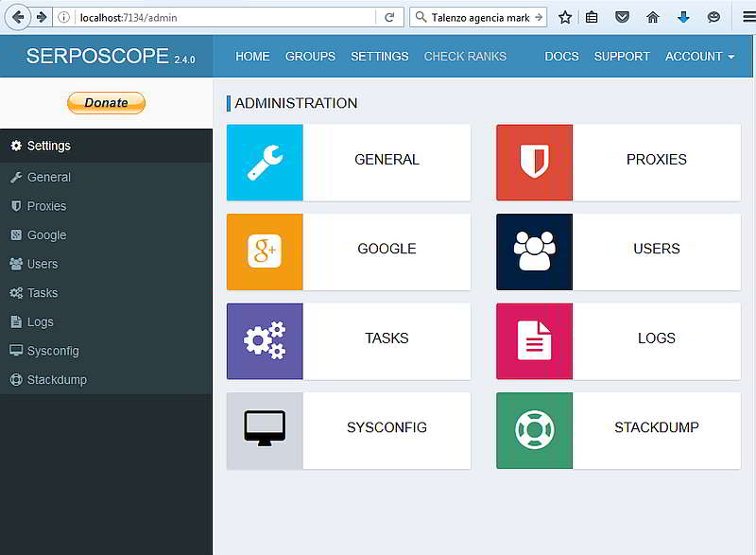
Task: Click the document icon on the LOGS tile
Action: click(534, 340)
